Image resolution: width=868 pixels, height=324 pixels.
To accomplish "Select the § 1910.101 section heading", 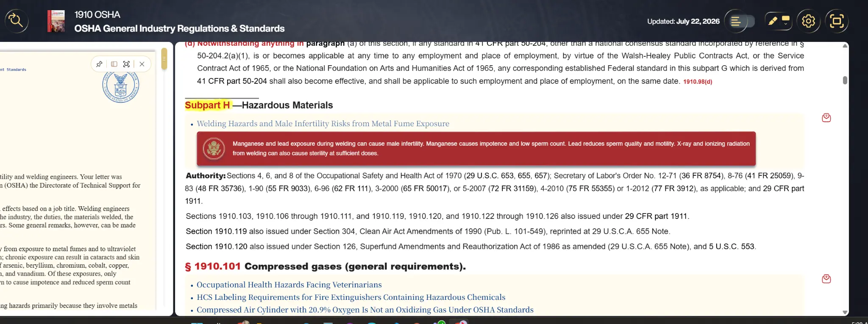I will (325, 266).
